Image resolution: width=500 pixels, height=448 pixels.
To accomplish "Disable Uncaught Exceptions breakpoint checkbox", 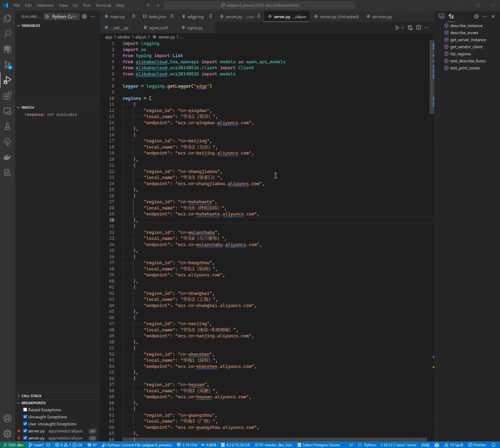I will (x=25, y=417).
